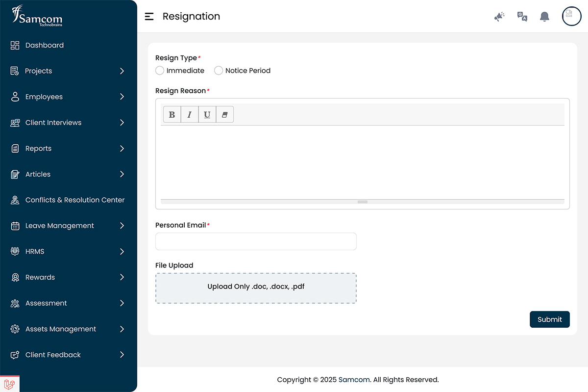This screenshot has width=588, height=392.
Task: Click the eraser remove-format icon
Action: [225, 114]
